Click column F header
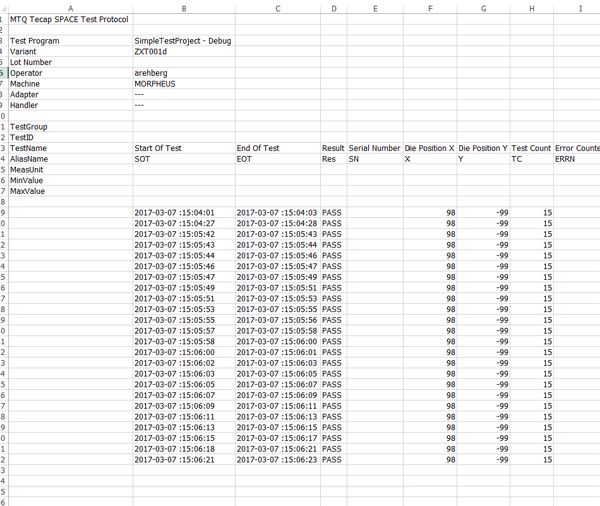Viewport: 600px width, 506px height. pyautogui.click(x=430, y=7)
